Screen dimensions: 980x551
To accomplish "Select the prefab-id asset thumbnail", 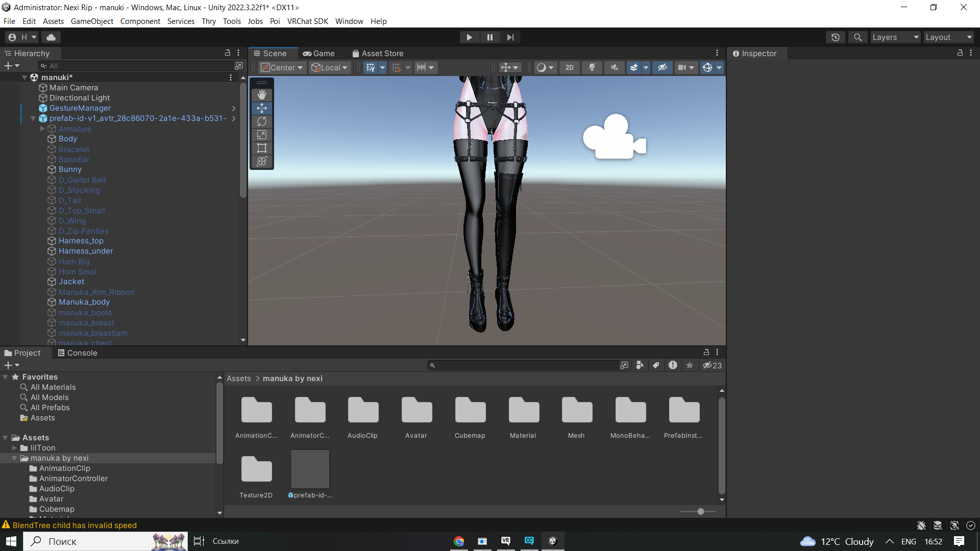I will pyautogui.click(x=310, y=469).
